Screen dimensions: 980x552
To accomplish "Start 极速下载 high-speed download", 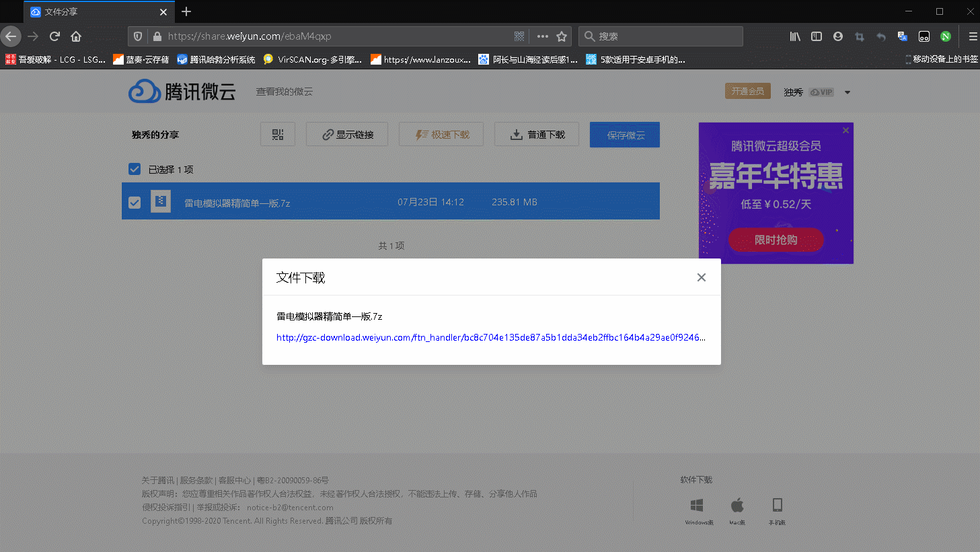I will [x=443, y=135].
